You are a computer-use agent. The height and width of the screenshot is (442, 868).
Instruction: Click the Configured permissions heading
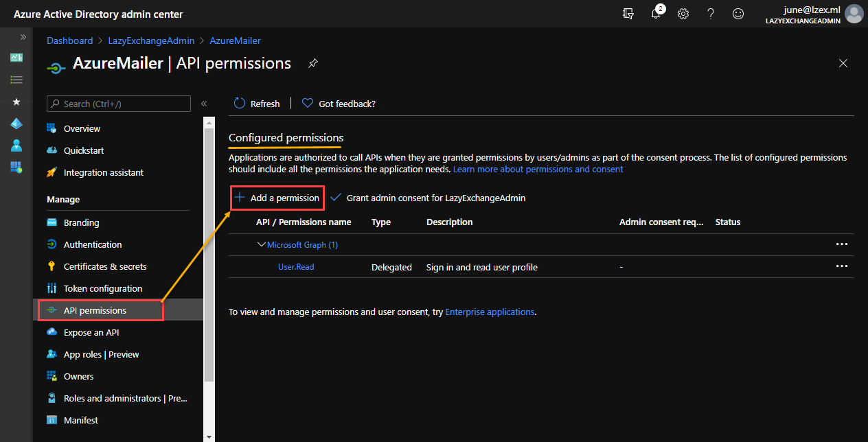click(286, 138)
